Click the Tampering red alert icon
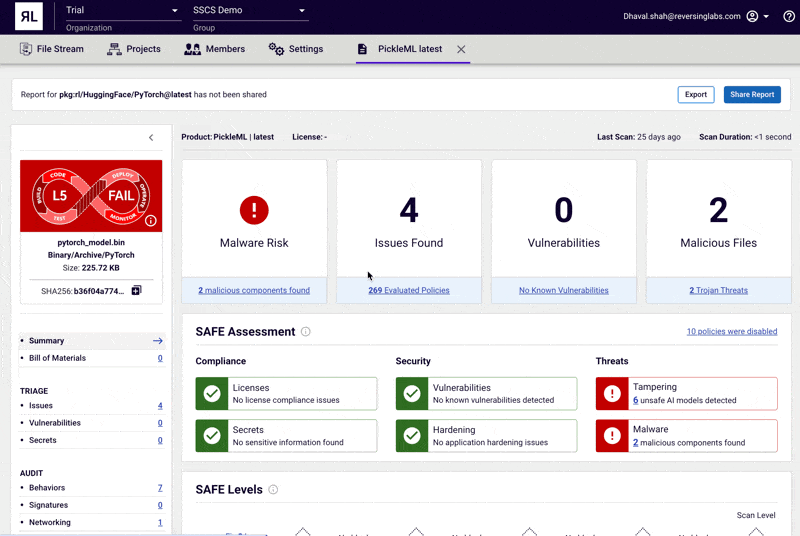This screenshot has width=800, height=536. (x=612, y=394)
